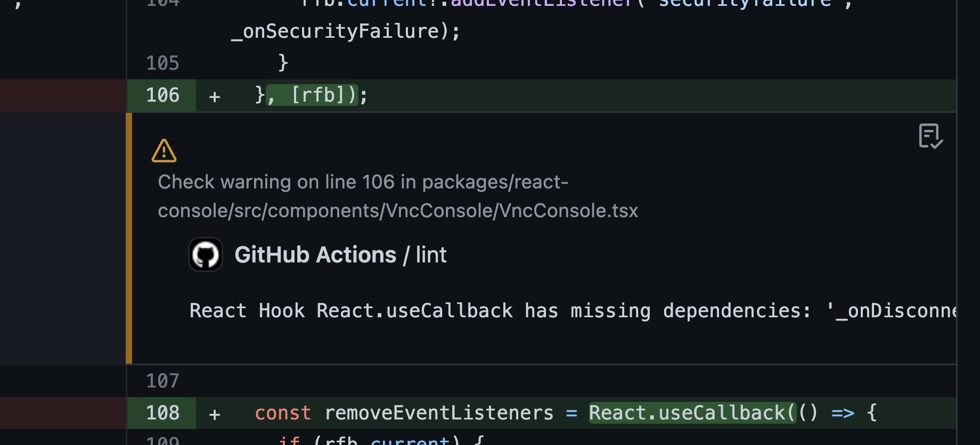This screenshot has height=445, width=980.
Task: Click the plus marker on line 108
Action: (214, 413)
